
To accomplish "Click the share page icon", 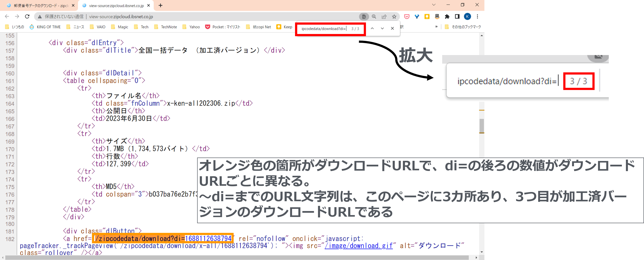I will [x=384, y=17].
